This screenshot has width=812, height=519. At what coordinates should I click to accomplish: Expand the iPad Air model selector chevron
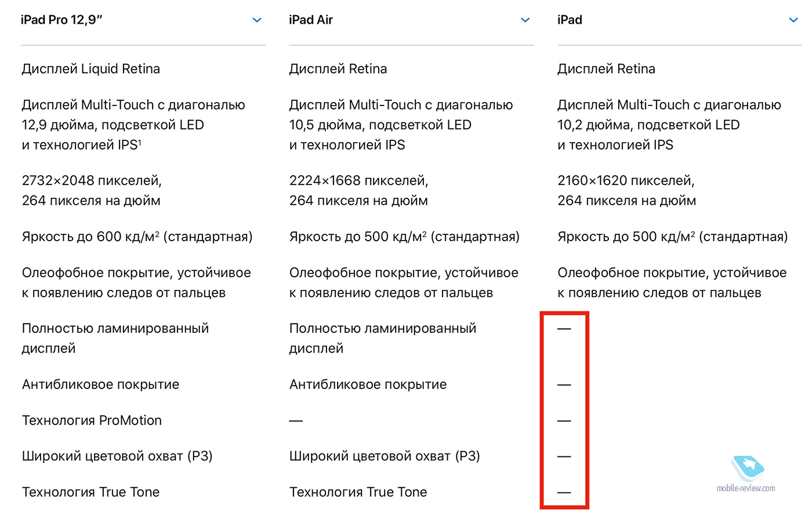pos(525,20)
